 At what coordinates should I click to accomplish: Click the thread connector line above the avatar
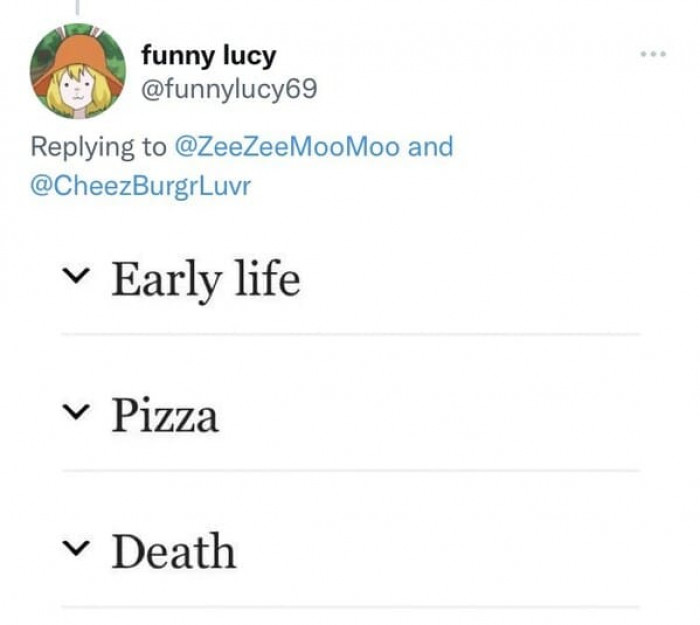click(76, 6)
